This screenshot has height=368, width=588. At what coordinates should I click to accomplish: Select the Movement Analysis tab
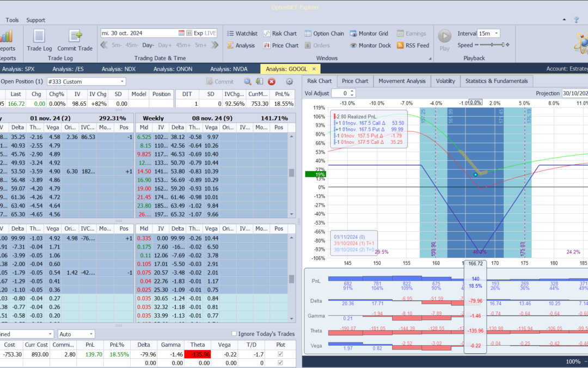point(402,81)
